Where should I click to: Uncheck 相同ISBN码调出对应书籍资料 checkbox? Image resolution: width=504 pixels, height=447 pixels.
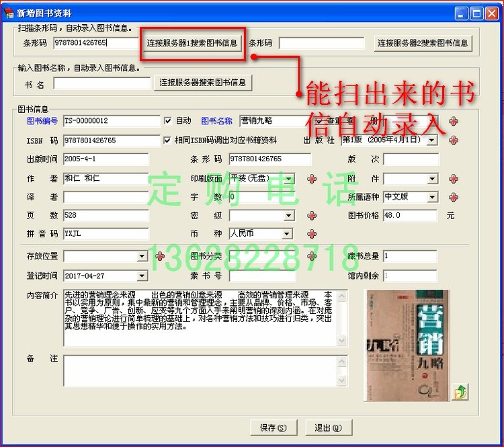[167, 140]
